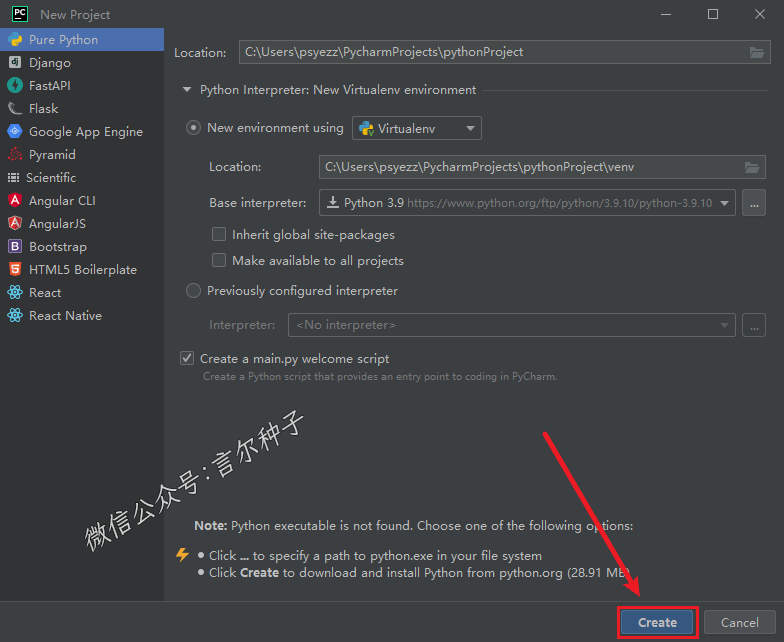Click the Scientific project icon

pyautogui.click(x=14, y=178)
